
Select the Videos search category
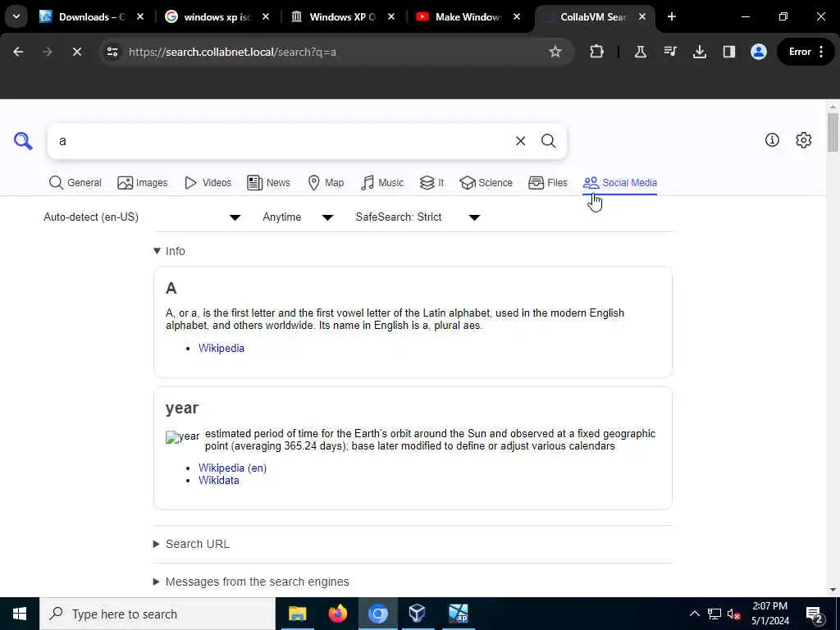click(x=208, y=183)
